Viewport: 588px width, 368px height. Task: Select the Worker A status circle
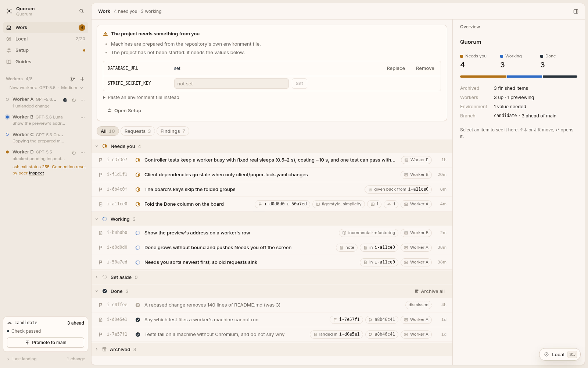coord(7,99)
